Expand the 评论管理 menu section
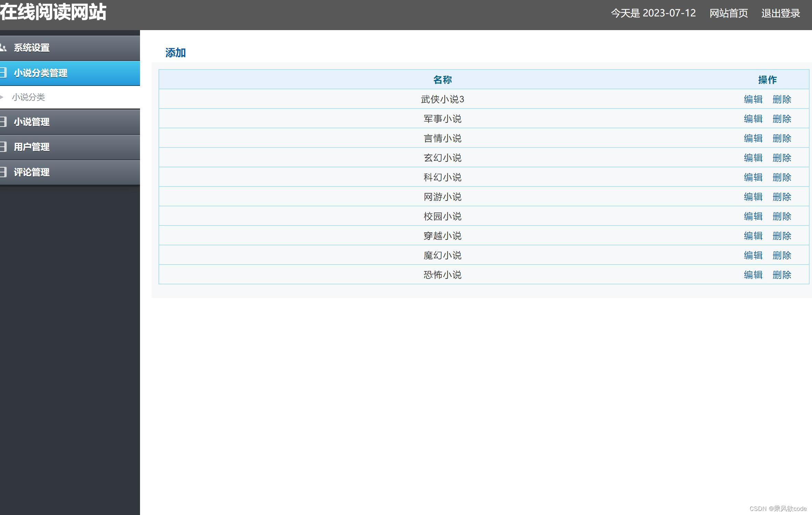Viewport: 812px width, 515px height. tap(31, 172)
